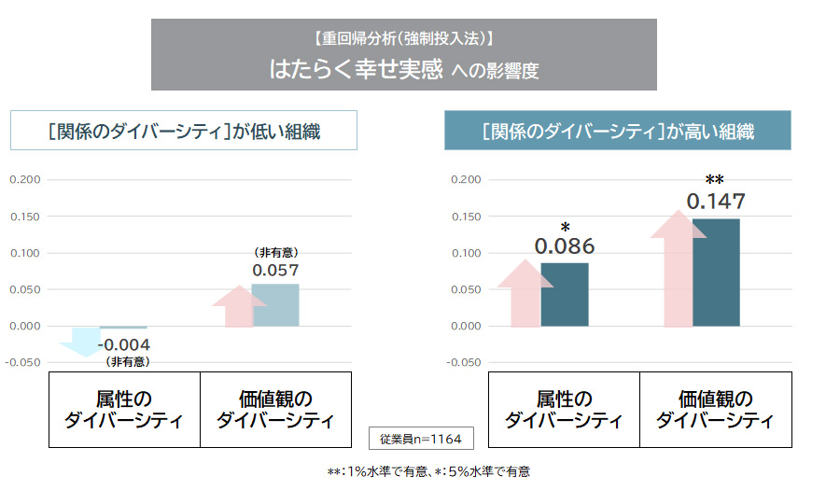840x504 pixels.
Task: Click the double asterisk above 0.147
Action: pyautogui.click(x=715, y=180)
